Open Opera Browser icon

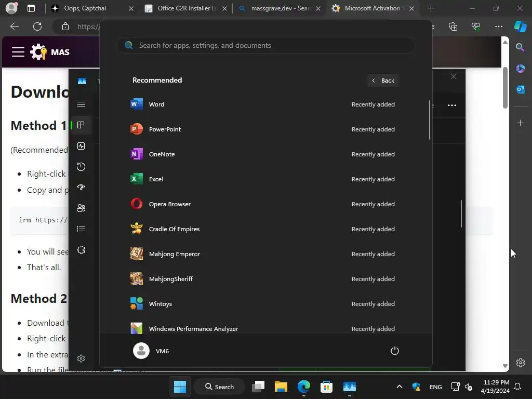137,204
